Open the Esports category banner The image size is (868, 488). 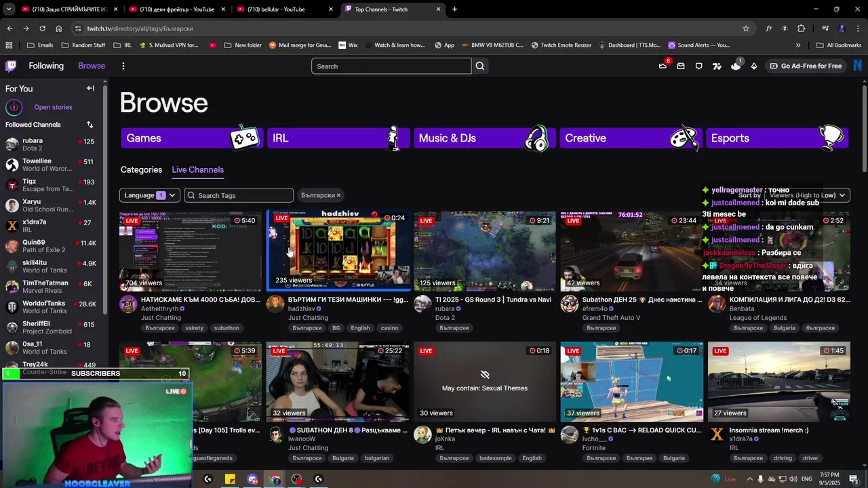point(777,138)
